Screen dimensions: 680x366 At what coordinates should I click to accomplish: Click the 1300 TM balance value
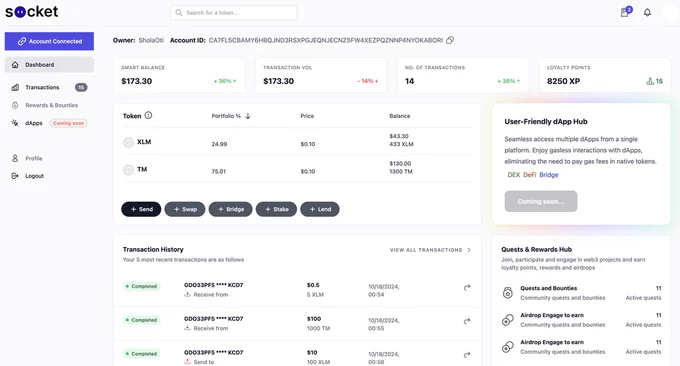point(401,171)
